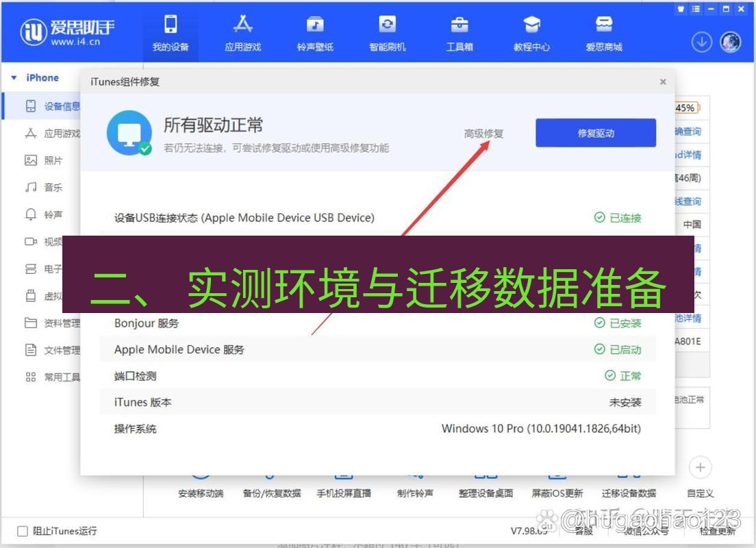Image resolution: width=756 pixels, height=548 pixels.
Task: Open 照片 photos in the sidebar
Action: pyautogui.click(x=43, y=161)
